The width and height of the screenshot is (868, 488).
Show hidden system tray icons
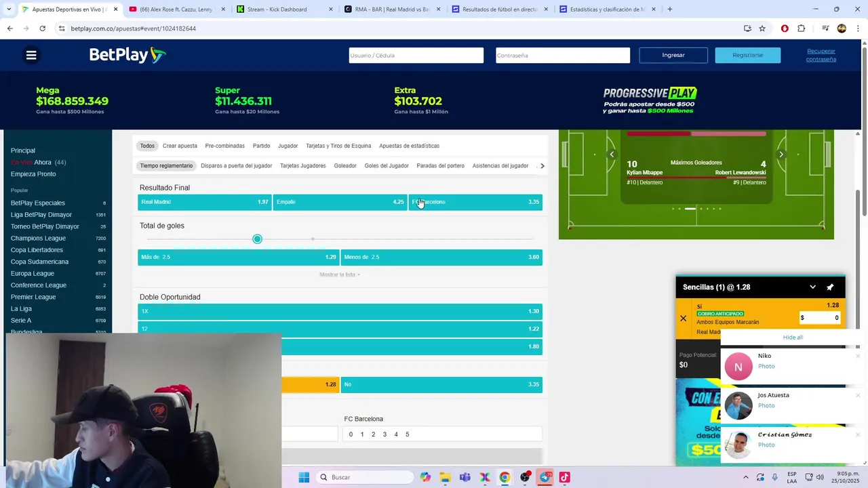click(x=746, y=477)
